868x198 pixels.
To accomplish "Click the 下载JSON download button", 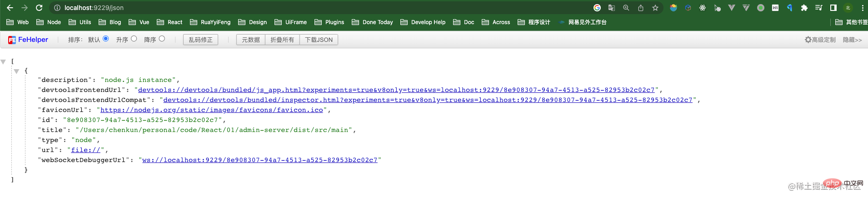I will coord(319,40).
